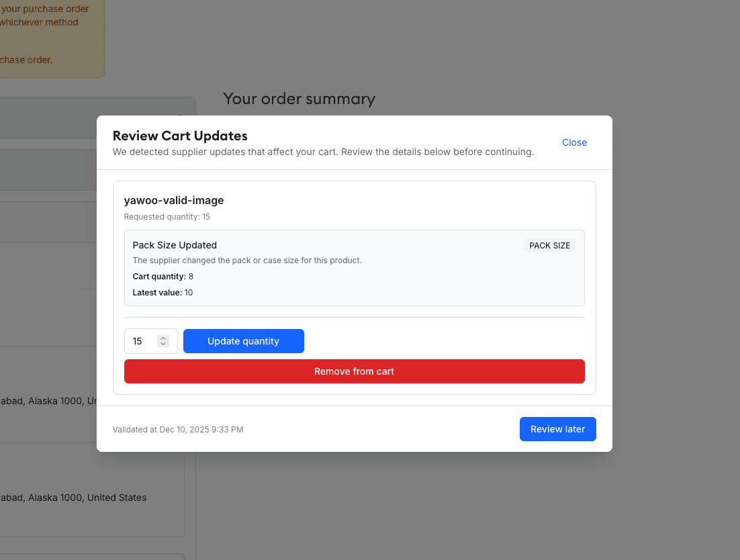
Task: Click the Cart quantity: 8 line
Action: (x=163, y=277)
